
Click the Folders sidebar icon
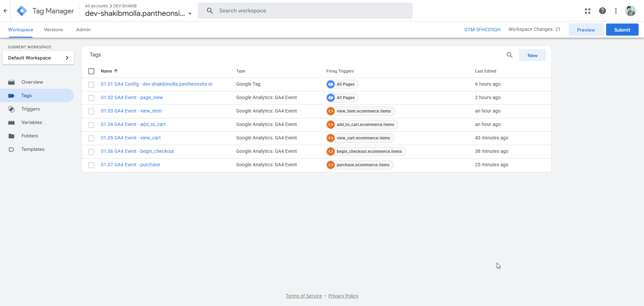click(x=11, y=136)
